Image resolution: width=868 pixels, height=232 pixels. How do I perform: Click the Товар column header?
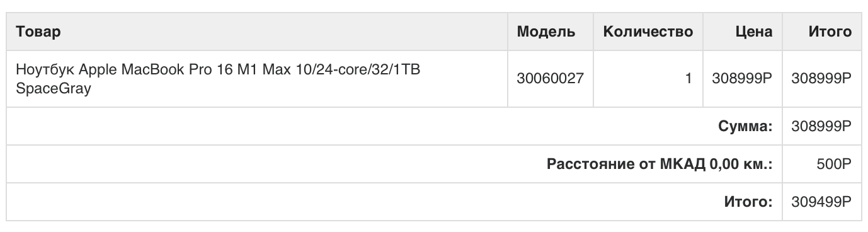[x=38, y=32]
